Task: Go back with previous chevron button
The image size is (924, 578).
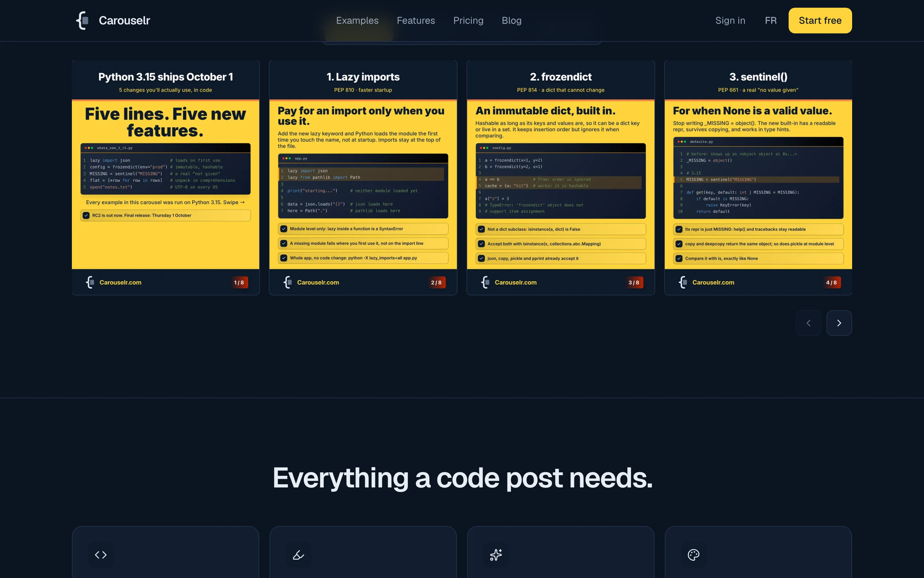Action: (808, 323)
